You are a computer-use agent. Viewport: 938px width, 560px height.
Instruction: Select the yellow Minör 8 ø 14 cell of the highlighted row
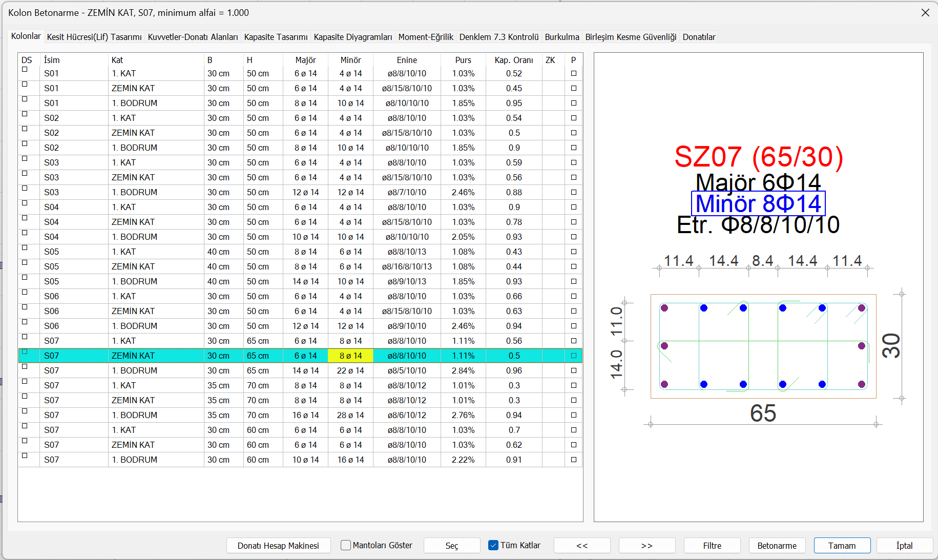[x=350, y=356]
